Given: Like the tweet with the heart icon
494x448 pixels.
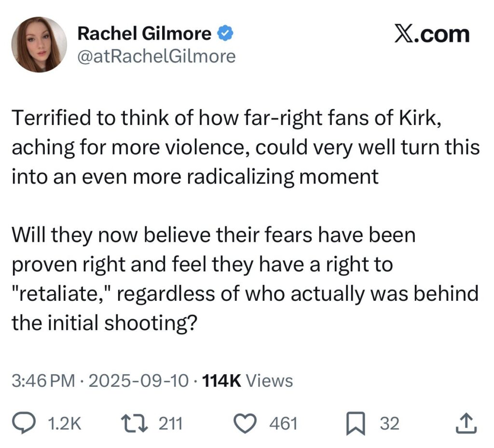Looking at the screenshot, I should point(246,424).
